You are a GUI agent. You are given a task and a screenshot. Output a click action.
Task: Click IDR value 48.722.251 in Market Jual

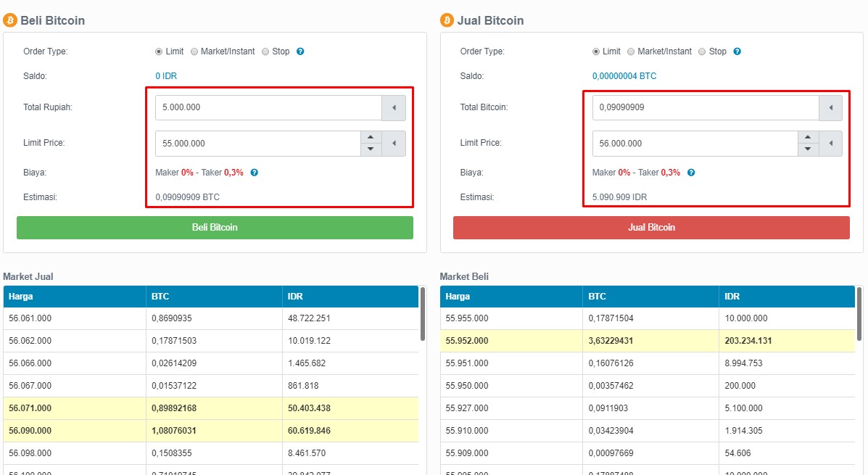point(309,318)
